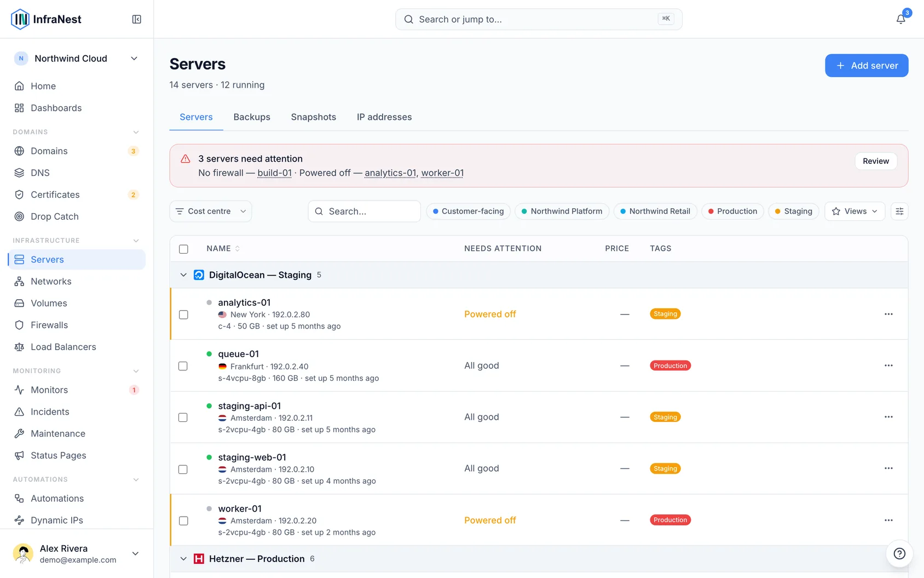Viewport: 924px width, 578px height.
Task: Open Networks in sidebar
Action: pyautogui.click(x=77, y=281)
